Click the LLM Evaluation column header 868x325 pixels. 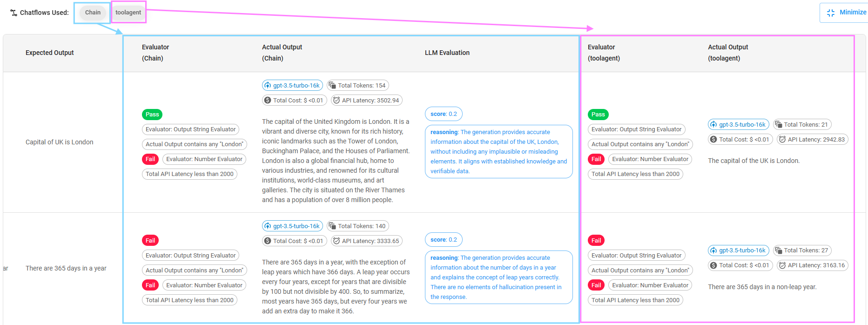click(447, 53)
